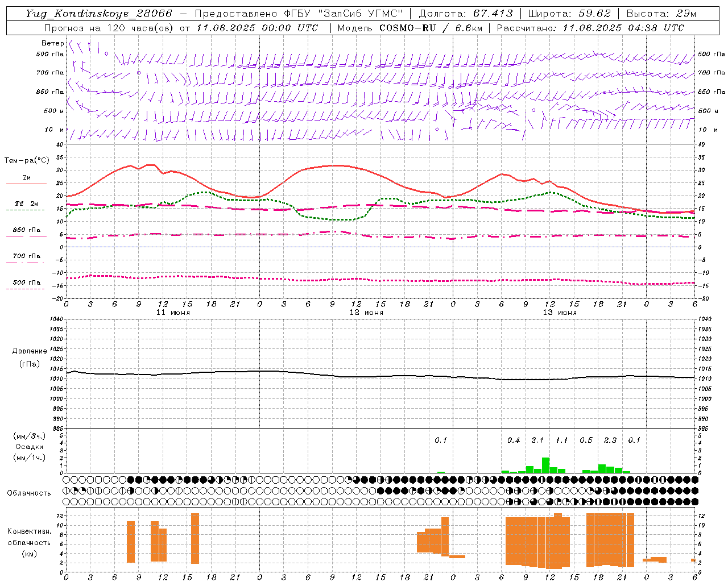Click the solid 2м temperature legend entry
Screen dimensions: 728x582
(x=26, y=180)
